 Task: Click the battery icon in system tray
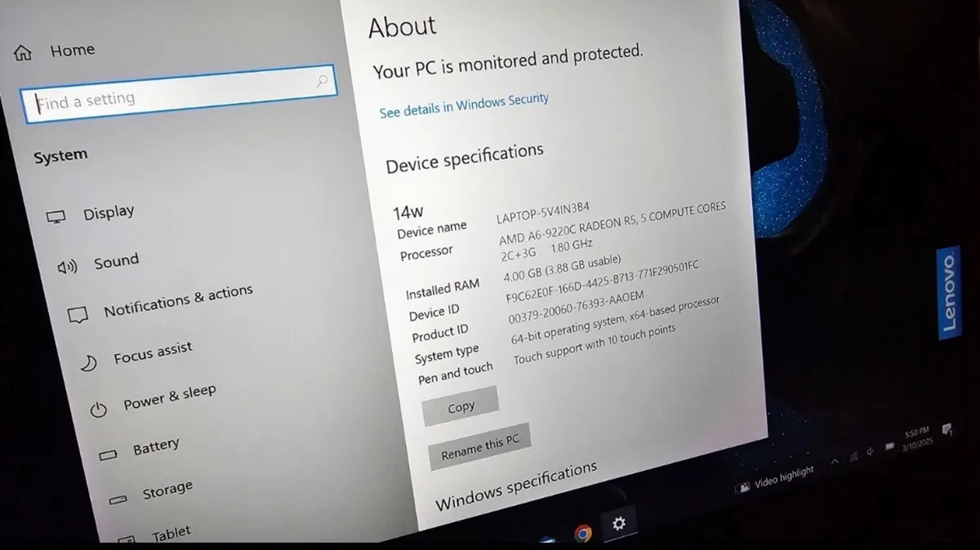click(889, 445)
